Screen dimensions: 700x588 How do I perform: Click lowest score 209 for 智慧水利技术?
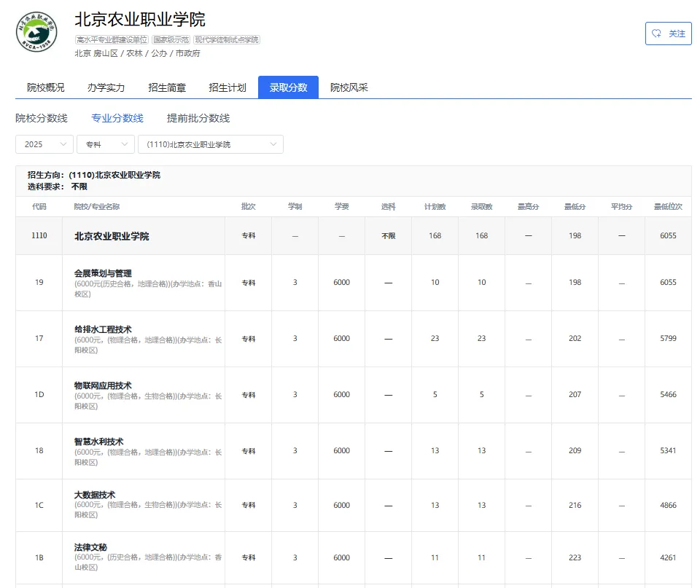click(575, 451)
